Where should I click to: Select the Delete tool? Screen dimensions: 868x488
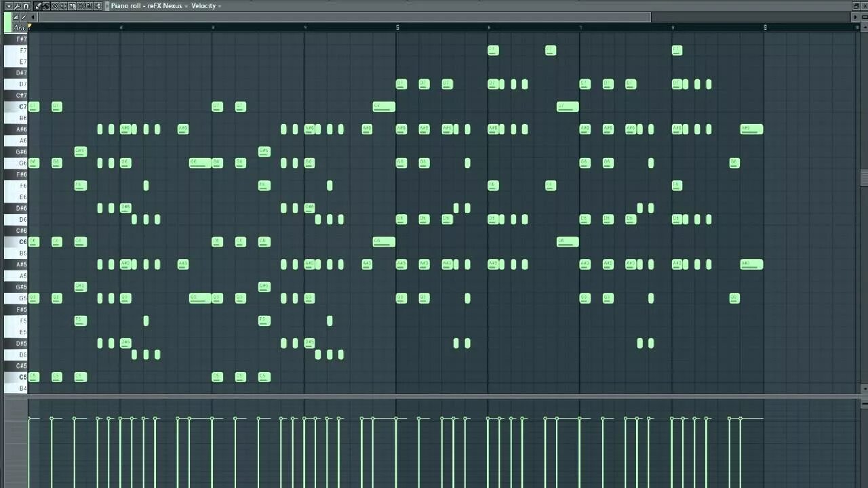(x=55, y=6)
